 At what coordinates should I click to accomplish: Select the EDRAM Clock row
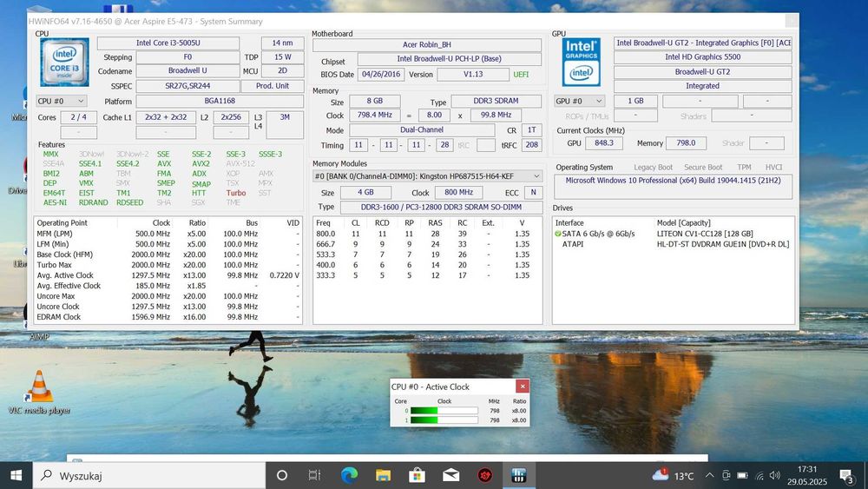coord(168,317)
